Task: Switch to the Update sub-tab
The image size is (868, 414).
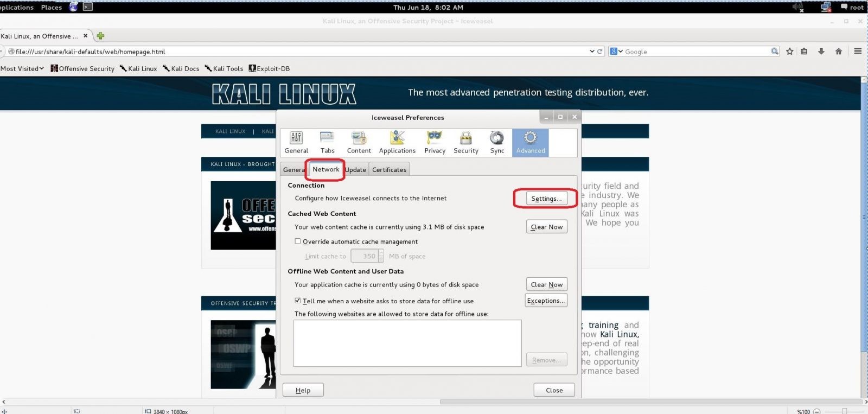Action: pyautogui.click(x=356, y=169)
